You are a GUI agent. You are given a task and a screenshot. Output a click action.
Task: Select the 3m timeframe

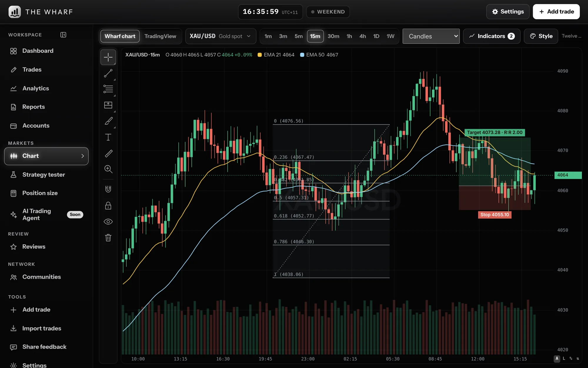pyautogui.click(x=283, y=36)
